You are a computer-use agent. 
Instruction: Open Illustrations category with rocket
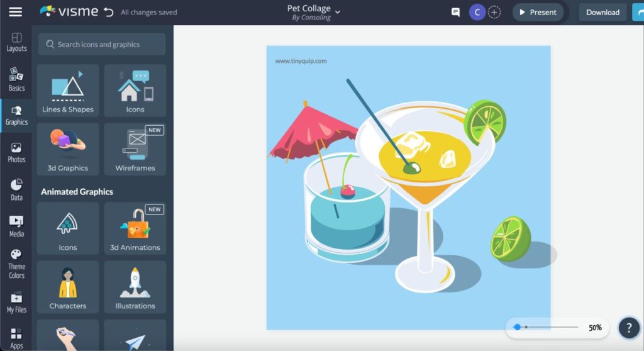point(135,287)
